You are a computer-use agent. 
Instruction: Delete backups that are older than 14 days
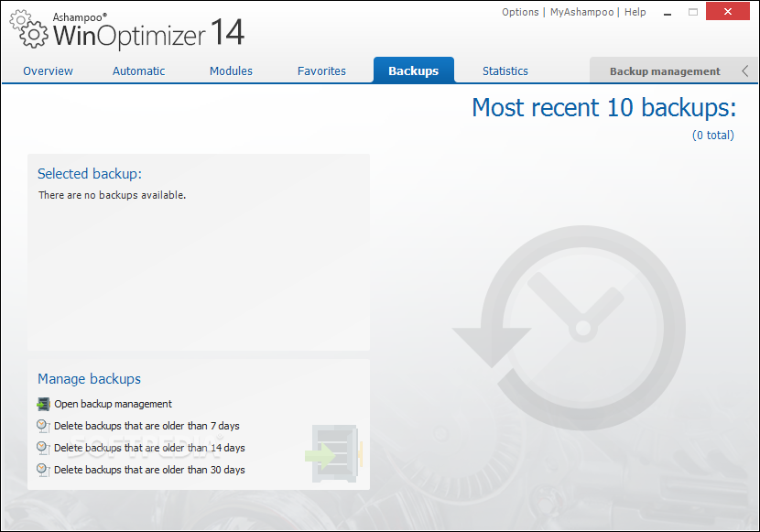[x=149, y=448]
